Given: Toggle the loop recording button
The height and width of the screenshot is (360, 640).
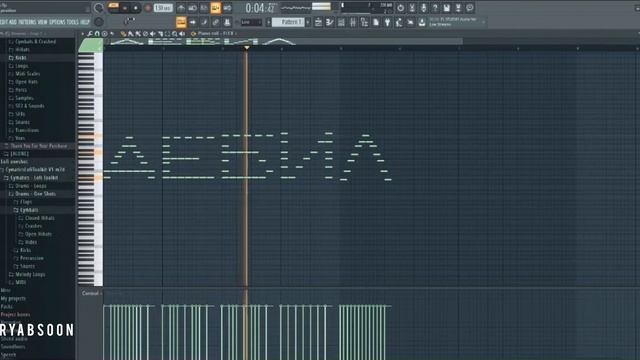Looking at the screenshot, I should coord(227,8).
